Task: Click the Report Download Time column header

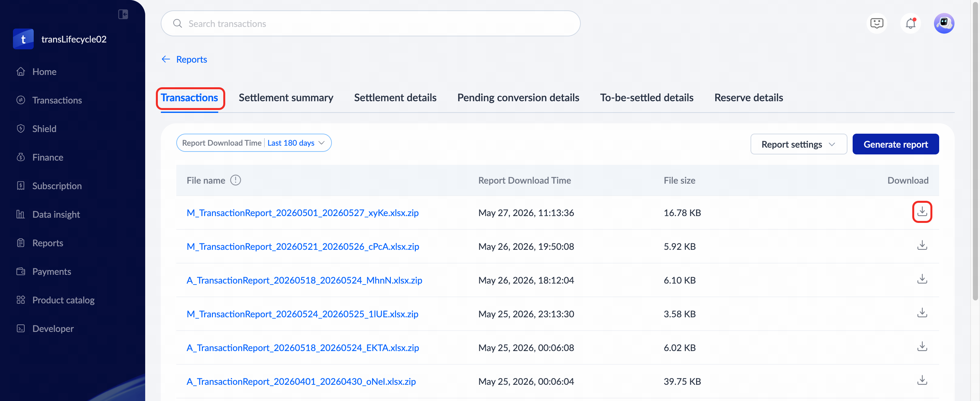Action: [x=525, y=180]
